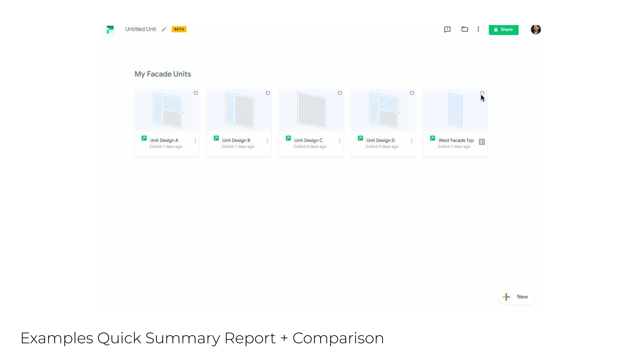
Task: Click the BETA badge
Action: coord(179,29)
